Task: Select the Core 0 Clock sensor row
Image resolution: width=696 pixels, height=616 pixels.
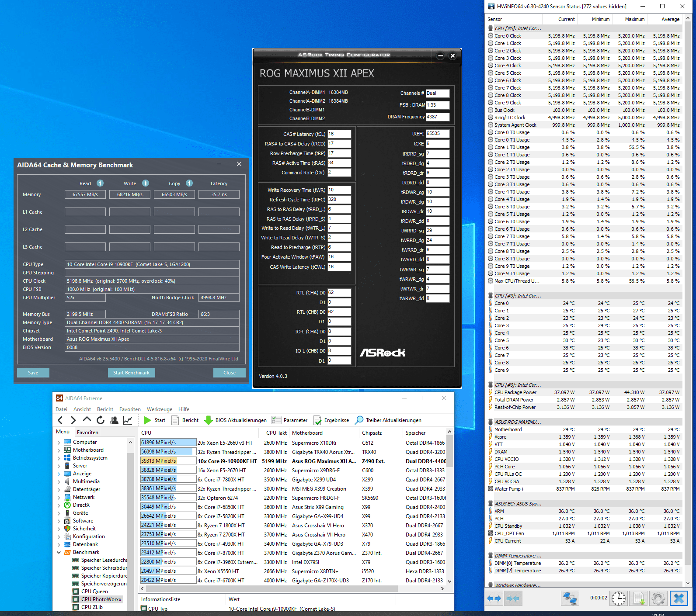Action: pyautogui.click(x=585, y=36)
